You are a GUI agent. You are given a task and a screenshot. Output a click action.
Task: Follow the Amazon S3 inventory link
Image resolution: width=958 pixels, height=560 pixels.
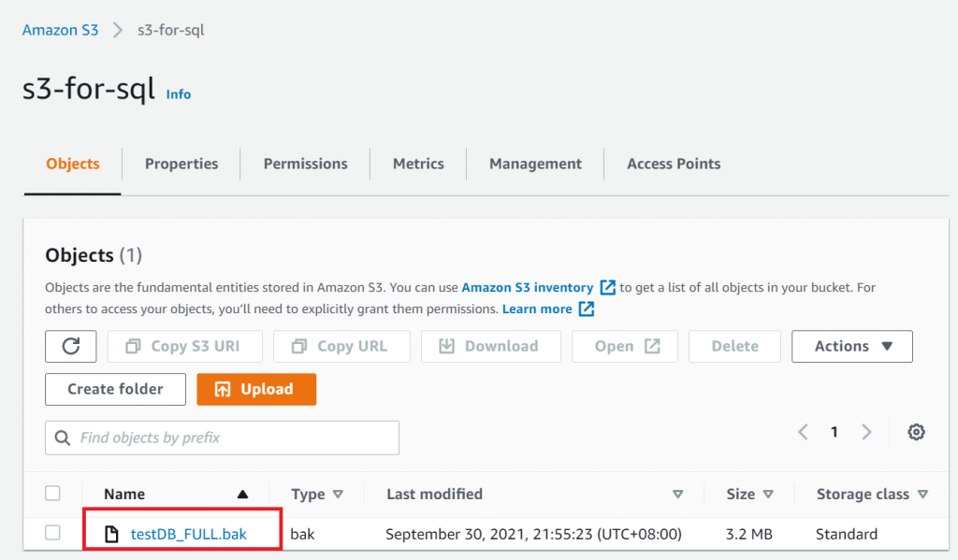pyautogui.click(x=528, y=288)
